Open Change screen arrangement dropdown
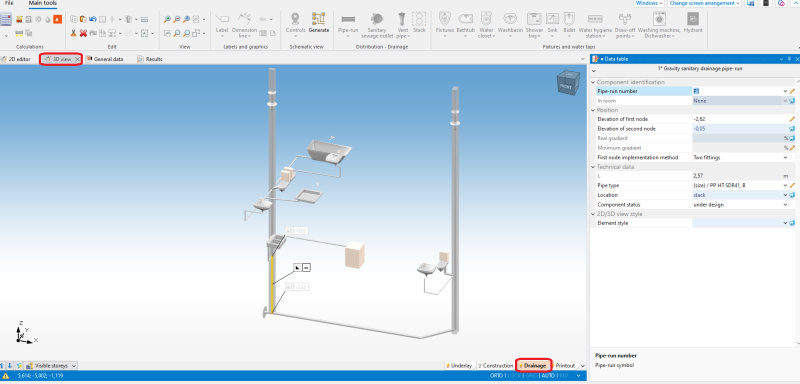This screenshot has height=384, width=800. [705, 3]
